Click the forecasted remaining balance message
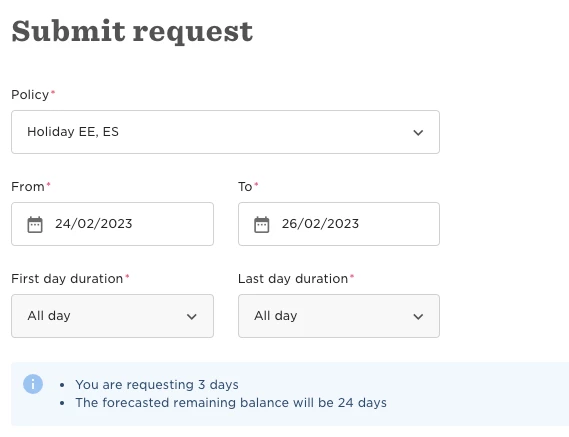The height and width of the screenshot is (437, 569). point(231,403)
